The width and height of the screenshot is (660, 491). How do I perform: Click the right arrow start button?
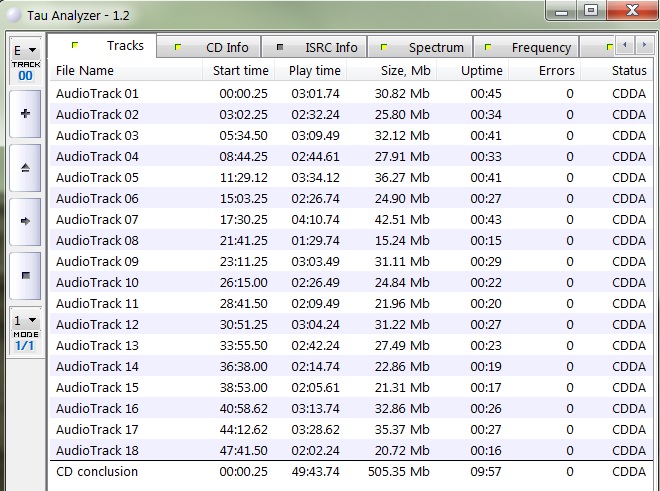click(x=24, y=218)
